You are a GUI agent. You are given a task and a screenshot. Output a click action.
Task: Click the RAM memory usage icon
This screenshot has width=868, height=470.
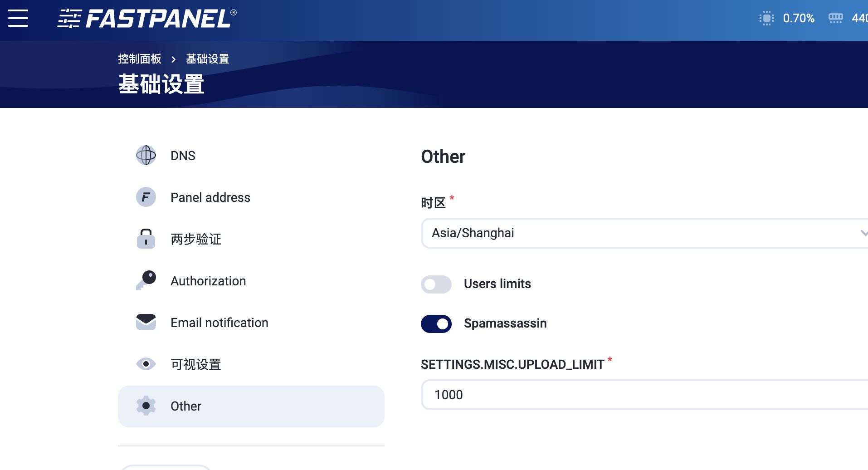point(835,18)
